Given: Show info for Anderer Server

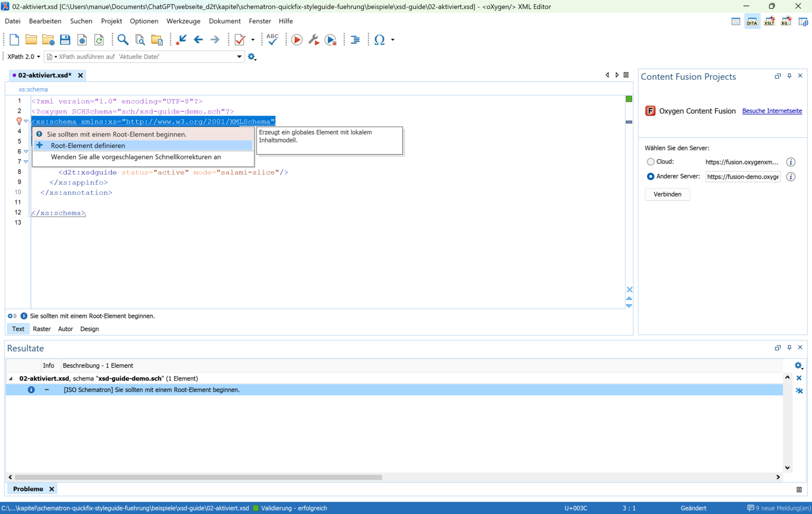Looking at the screenshot, I should [x=791, y=176].
